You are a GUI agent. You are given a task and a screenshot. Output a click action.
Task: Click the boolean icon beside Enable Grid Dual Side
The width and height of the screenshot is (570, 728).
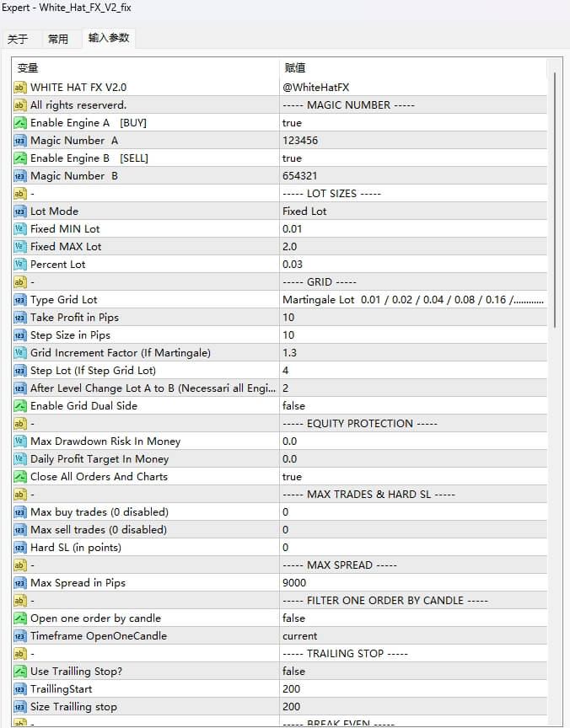tap(20, 406)
